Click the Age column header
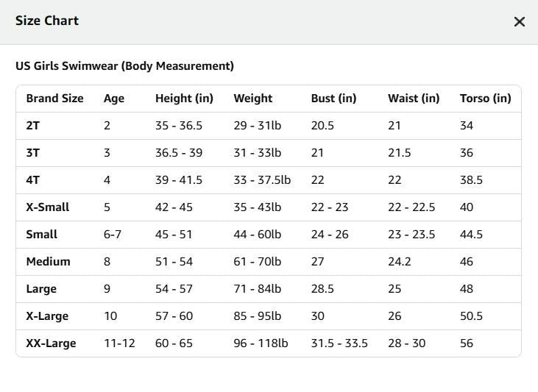 [114, 99]
